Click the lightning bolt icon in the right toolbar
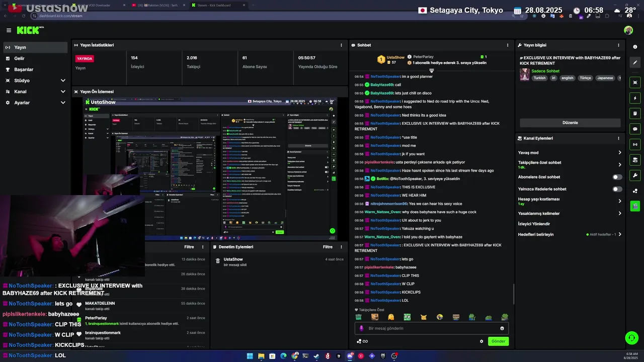 coord(635,98)
